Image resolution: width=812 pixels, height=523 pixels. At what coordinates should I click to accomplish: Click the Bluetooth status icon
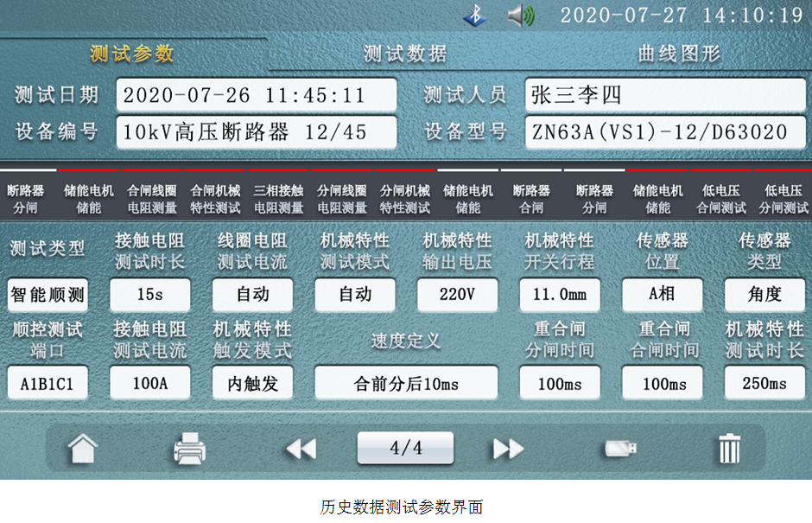tap(474, 16)
